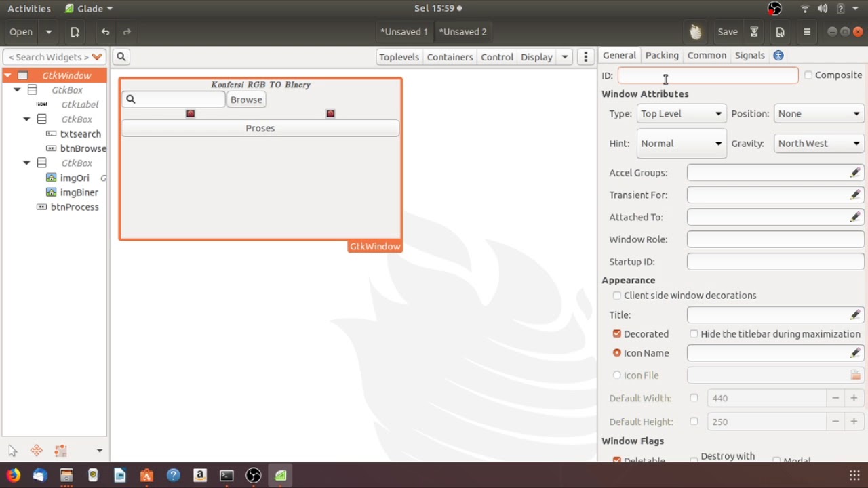
Task: Click pencil icon for Transient For
Action: [x=855, y=195]
